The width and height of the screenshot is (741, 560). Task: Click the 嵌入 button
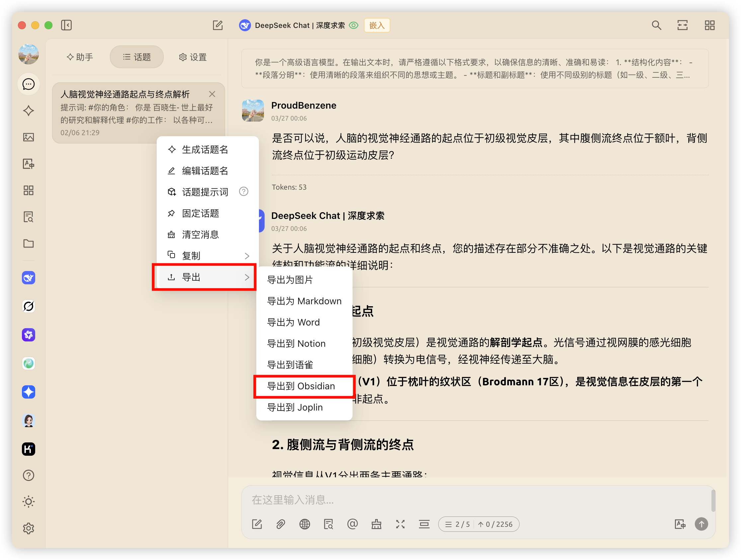coord(376,25)
